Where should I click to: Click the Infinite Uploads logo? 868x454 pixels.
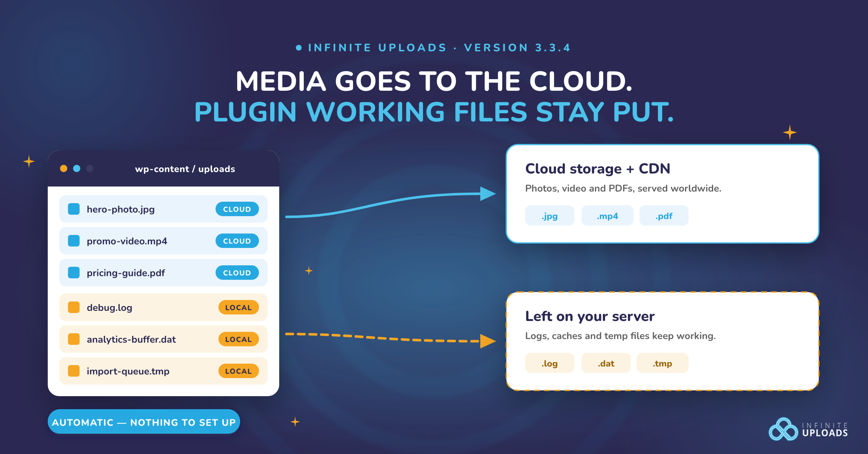pyautogui.click(x=808, y=429)
